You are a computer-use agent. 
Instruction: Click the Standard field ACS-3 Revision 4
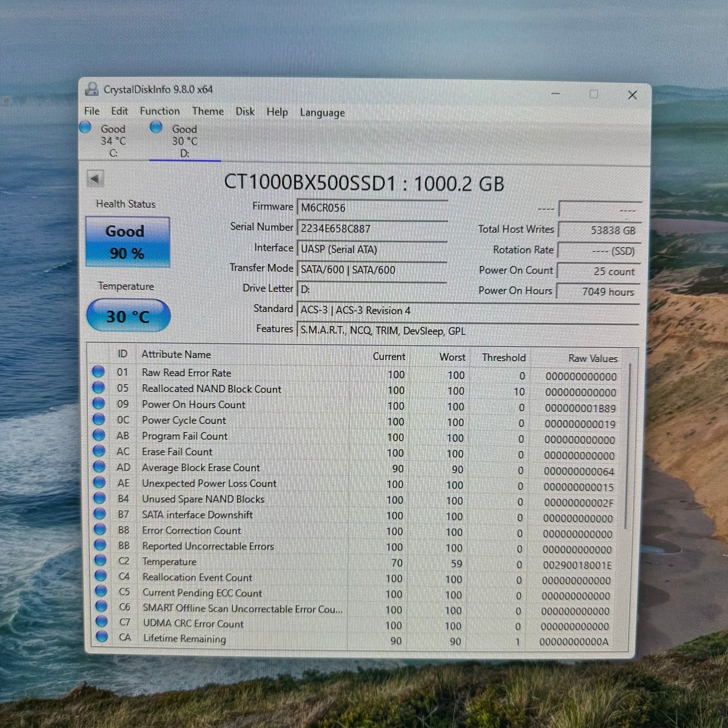[x=468, y=310]
